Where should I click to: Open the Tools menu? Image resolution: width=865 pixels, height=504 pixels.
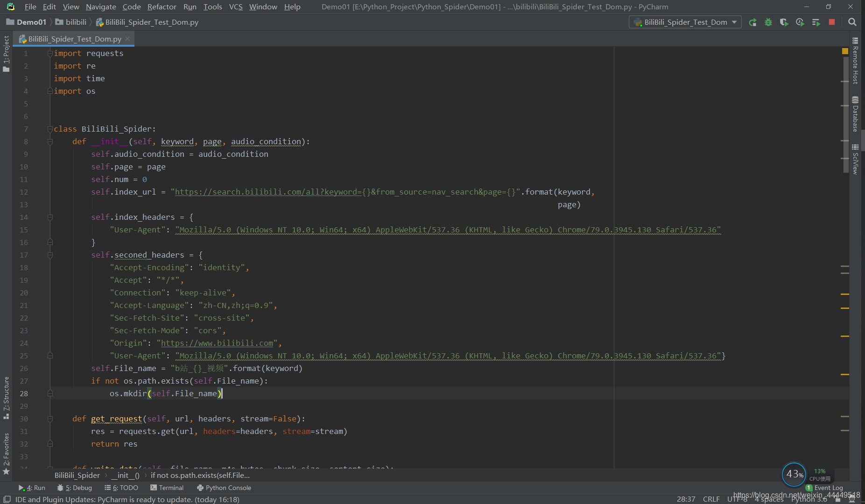point(212,7)
